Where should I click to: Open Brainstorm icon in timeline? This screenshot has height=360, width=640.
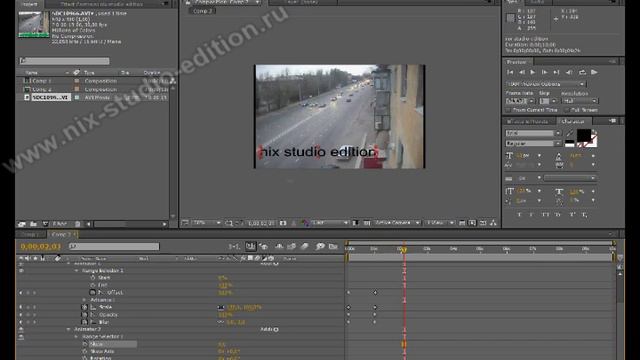click(320, 246)
